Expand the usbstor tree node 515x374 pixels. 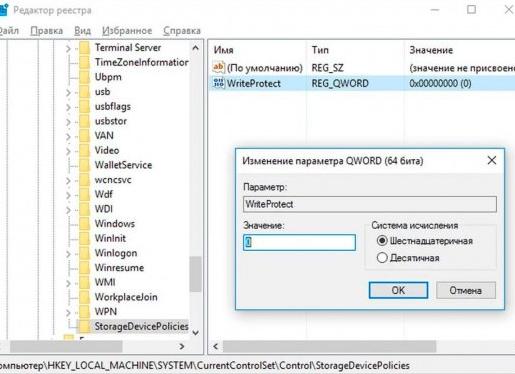68,122
